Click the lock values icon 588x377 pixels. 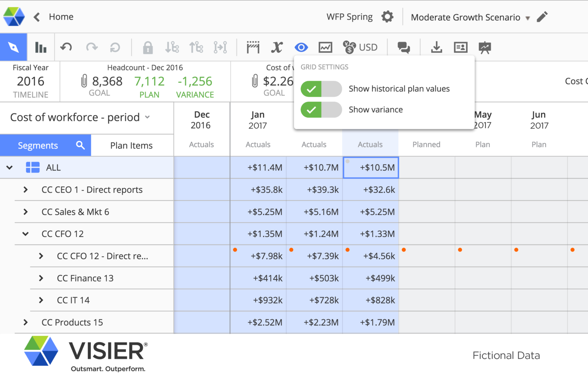pos(147,47)
